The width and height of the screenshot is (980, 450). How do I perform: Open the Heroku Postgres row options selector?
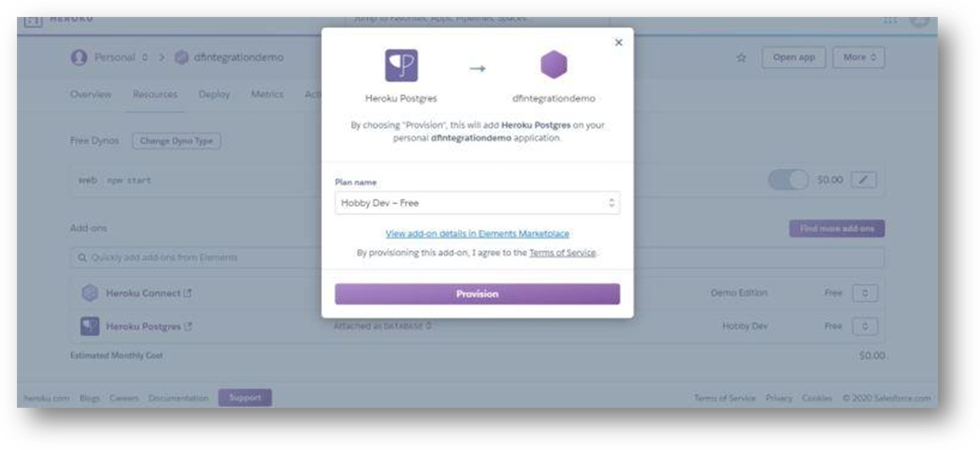865,326
